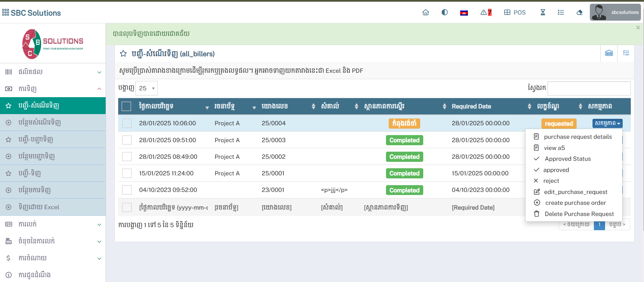Click the star icon beside page title
This screenshot has width=644, height=282.
pos(123,53)
